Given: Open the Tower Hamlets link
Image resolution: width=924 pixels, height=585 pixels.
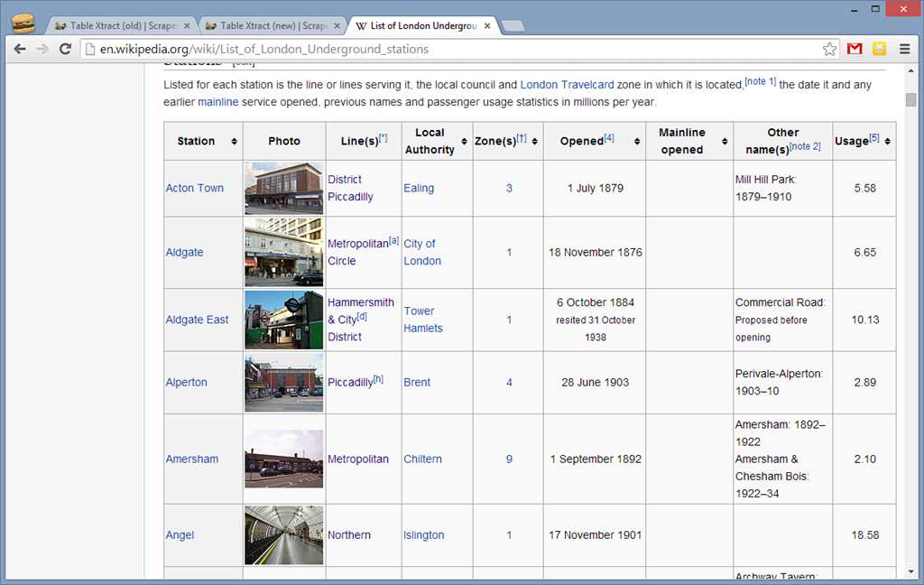Looking at the screenshot, I should click(422, 320).
